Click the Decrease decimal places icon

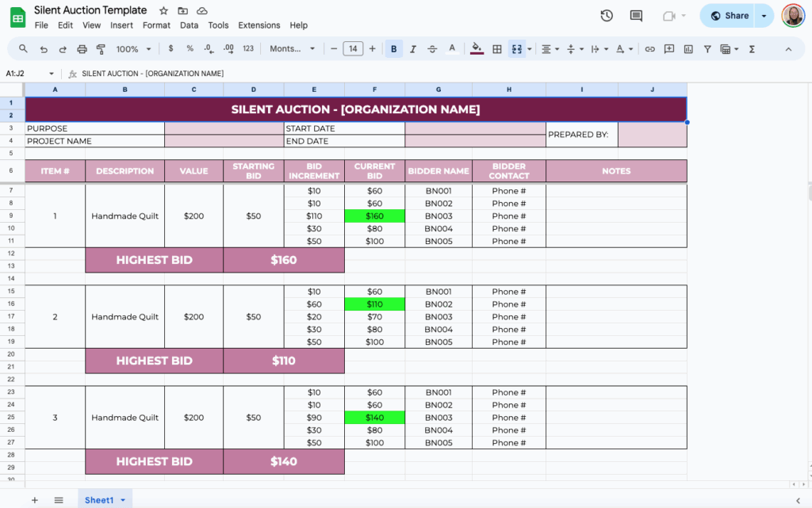pos(208,48)
